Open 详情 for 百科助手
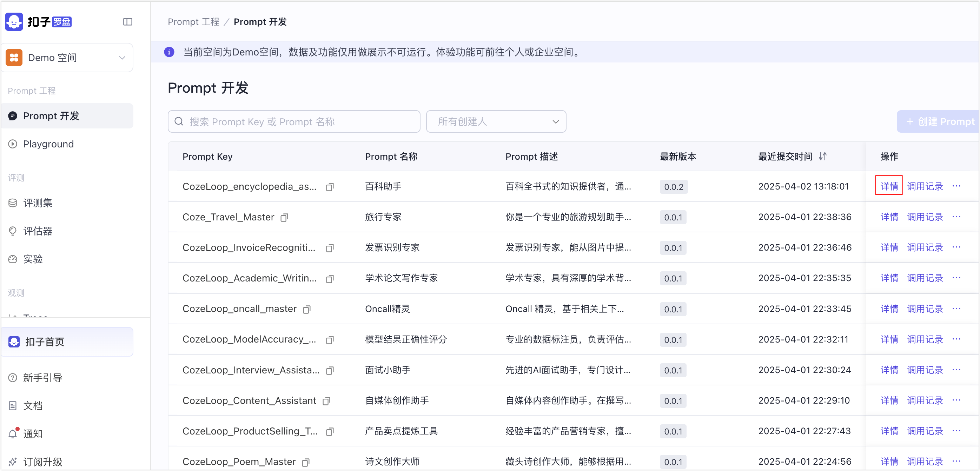Screen dimensions: 980x471 889,186
